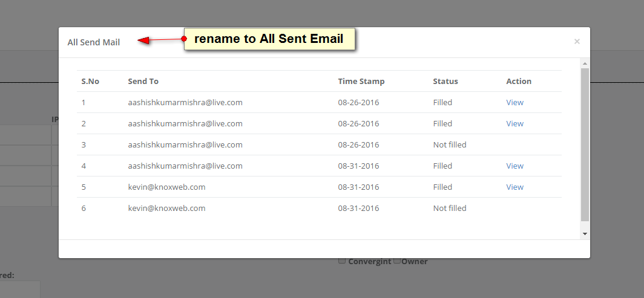Image resolution: width=644 pixels, height=298 pixels.
Task: Open View link for entry number 2
Action: [x=514, y=123]
